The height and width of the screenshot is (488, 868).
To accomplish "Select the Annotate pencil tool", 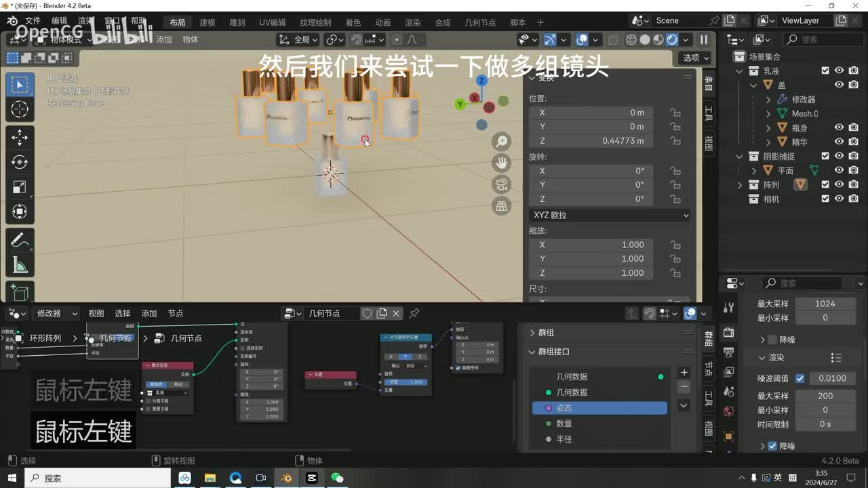I will [x=20, y=241].
